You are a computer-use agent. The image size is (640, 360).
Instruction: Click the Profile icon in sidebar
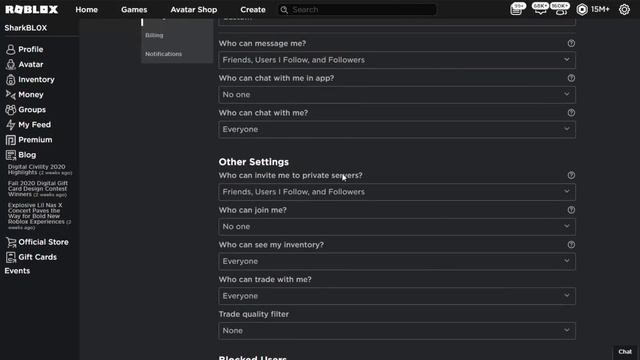(x=11, y=49)
